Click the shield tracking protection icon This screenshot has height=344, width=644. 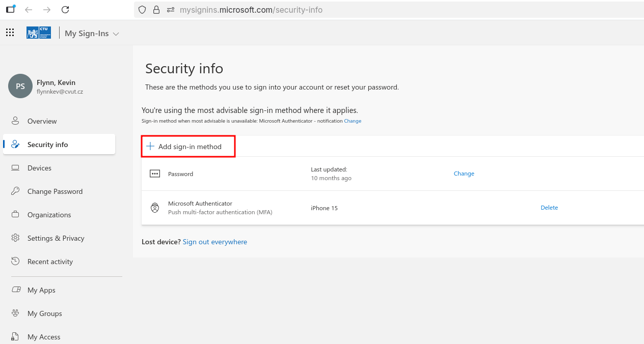tap(142, 10)
